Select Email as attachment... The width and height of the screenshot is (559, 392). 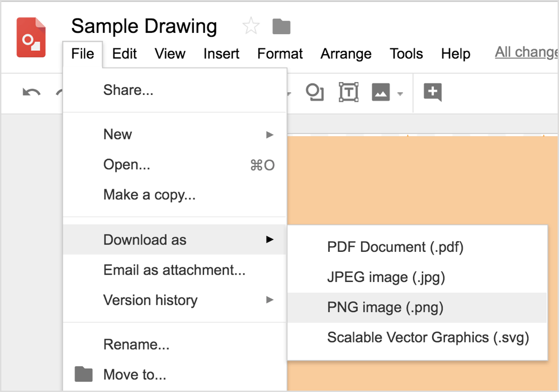174,270
